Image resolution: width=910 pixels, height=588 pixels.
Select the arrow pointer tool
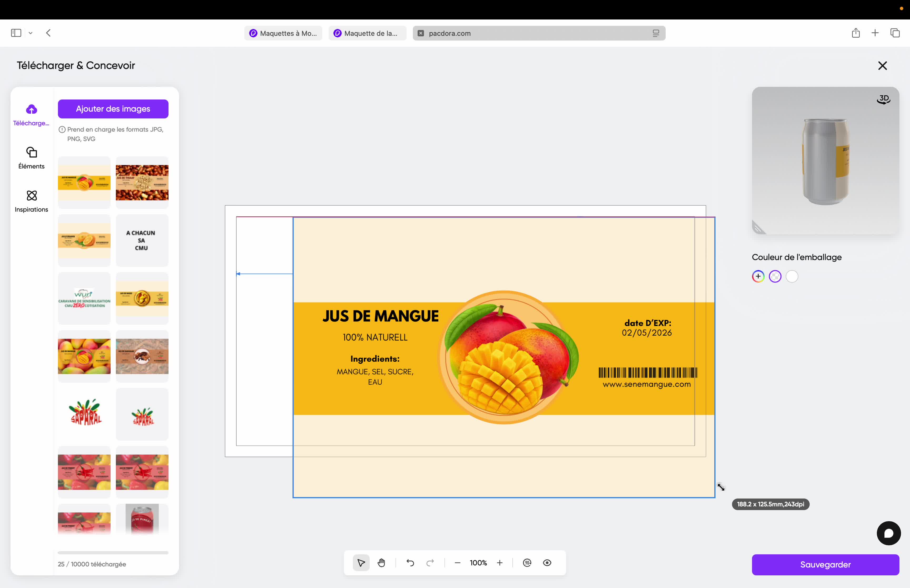click(361, 563)
